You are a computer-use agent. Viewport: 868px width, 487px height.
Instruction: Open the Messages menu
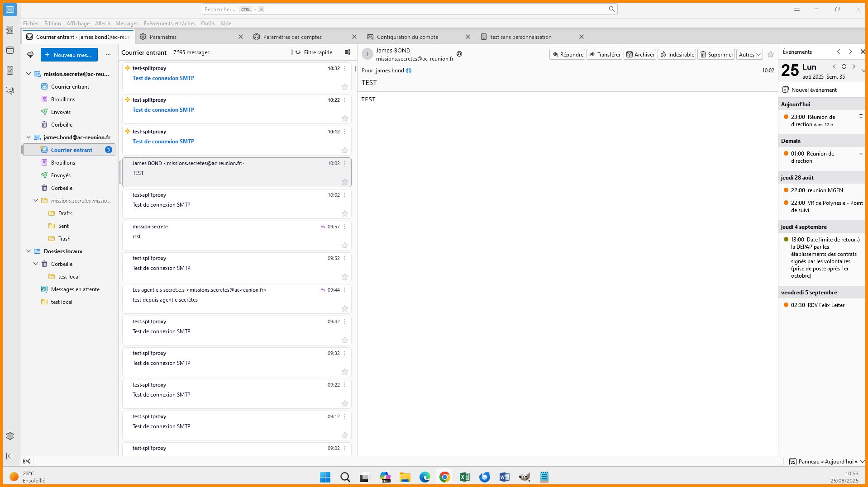click(x=127, y=24)
